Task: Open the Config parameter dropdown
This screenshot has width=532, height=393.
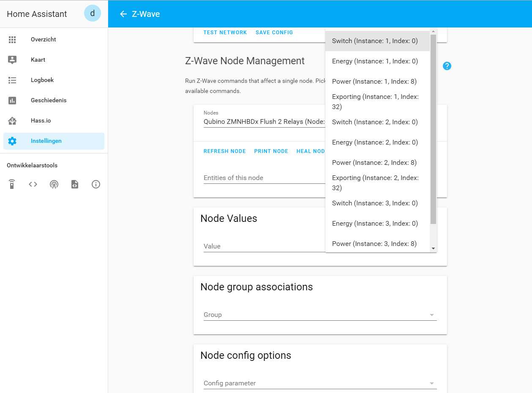Action: coord(319,383)
